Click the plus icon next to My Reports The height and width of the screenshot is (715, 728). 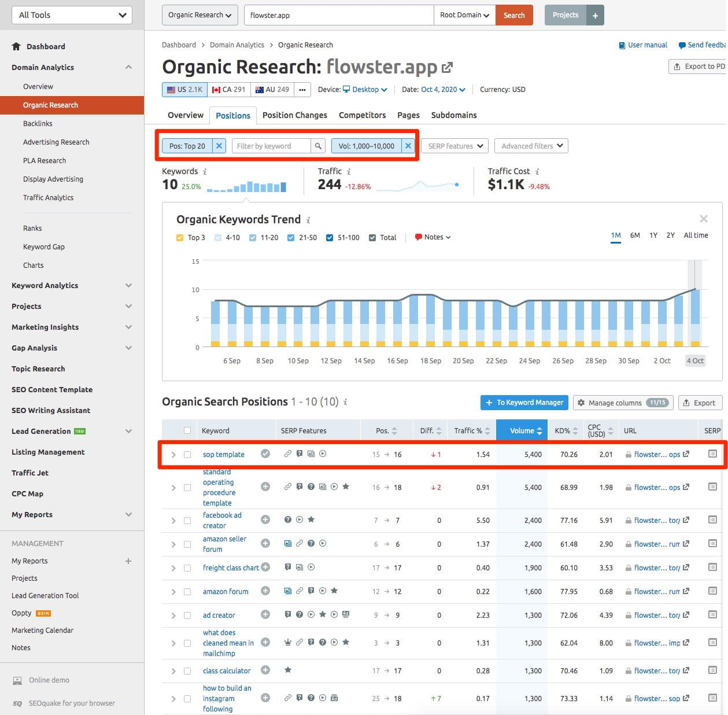pyautogui.click(x=128, y=561)
